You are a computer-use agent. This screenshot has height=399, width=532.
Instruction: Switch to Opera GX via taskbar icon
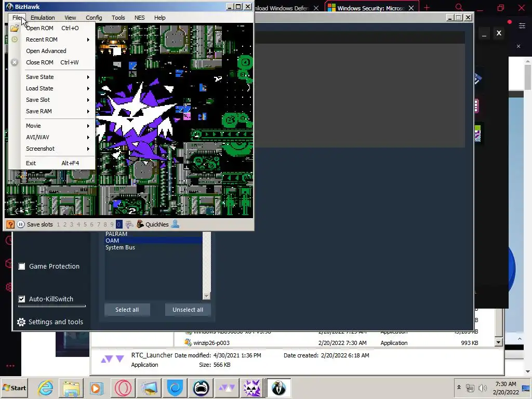[123, 388]
